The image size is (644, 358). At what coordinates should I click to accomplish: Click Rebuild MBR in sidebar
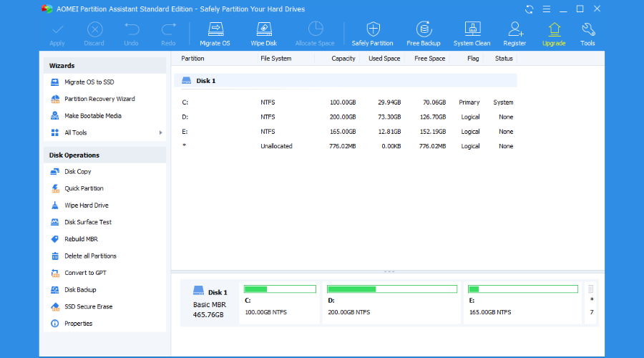click(x=81, y=239)
